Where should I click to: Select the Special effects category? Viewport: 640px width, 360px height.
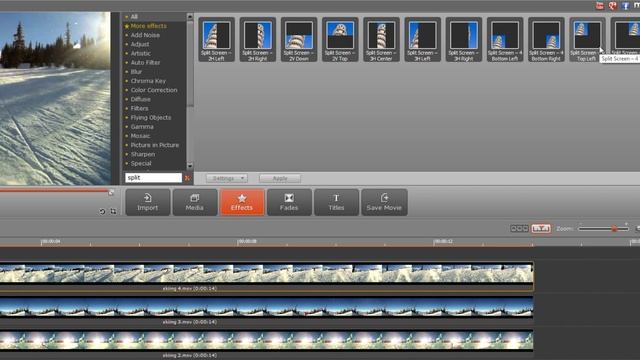coord(141,163)
